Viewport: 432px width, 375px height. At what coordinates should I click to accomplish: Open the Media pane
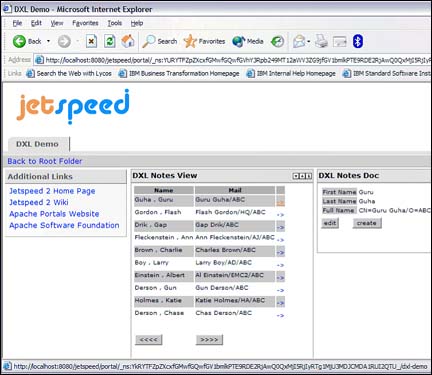coord(248,41)
